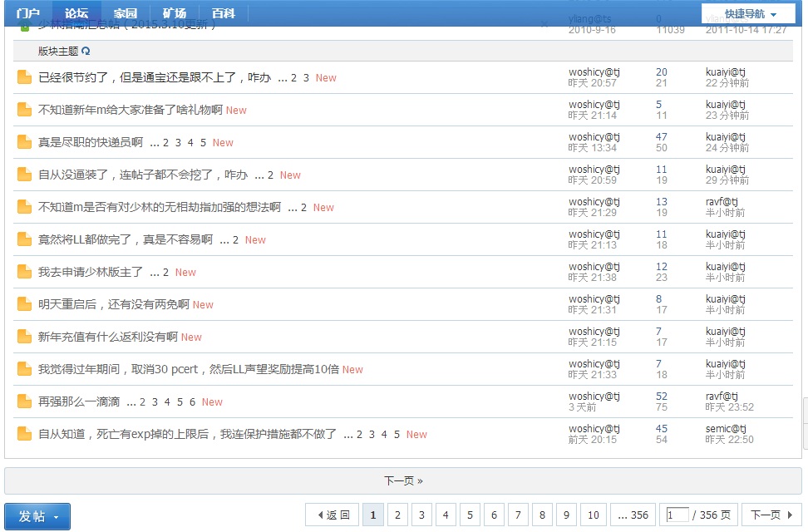Click New marker on 自从没通装了 thread

point(290,175)
